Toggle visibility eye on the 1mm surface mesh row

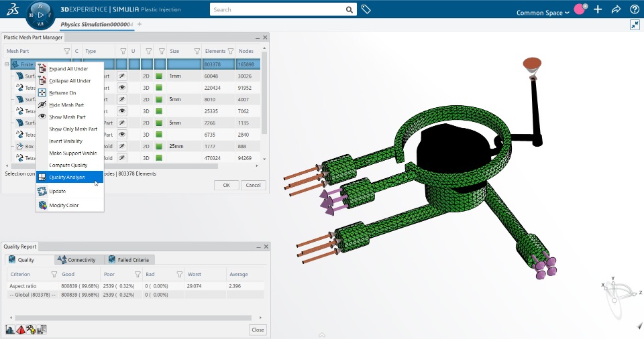122,76
